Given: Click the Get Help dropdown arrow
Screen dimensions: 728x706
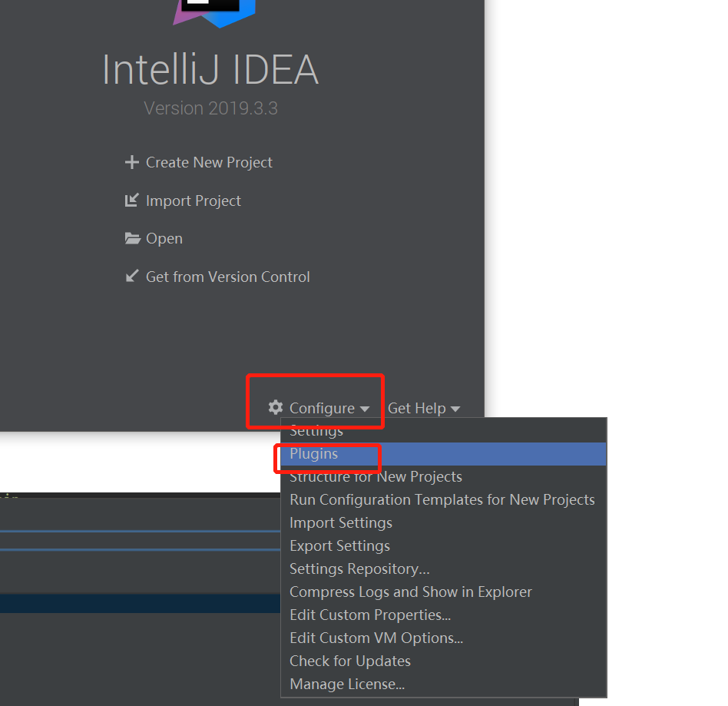Looking at the screenshot, I should pyautogui.click(x=455, y=409).
